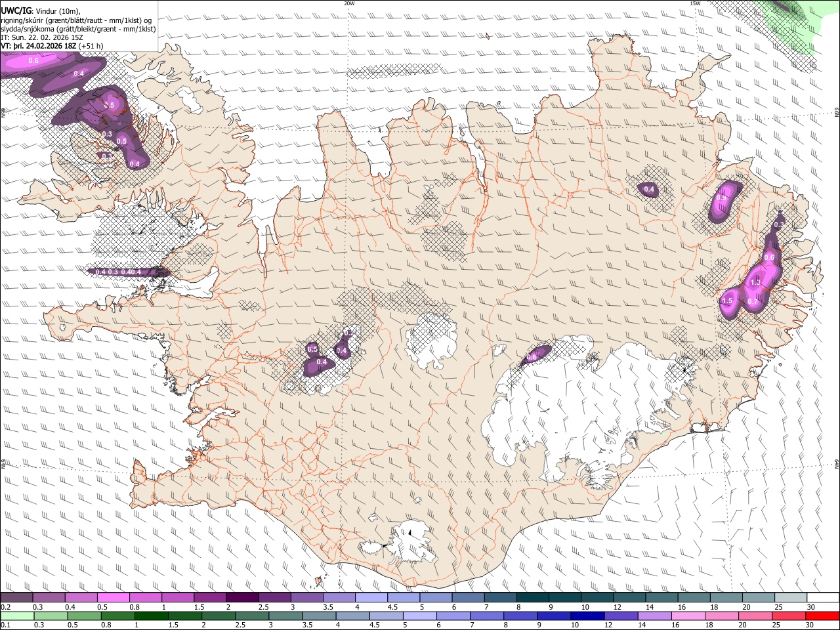Click the 'VT: þri. 24.02.2026 18Z' valid time

pyautogui.click(x=39, y=46)
